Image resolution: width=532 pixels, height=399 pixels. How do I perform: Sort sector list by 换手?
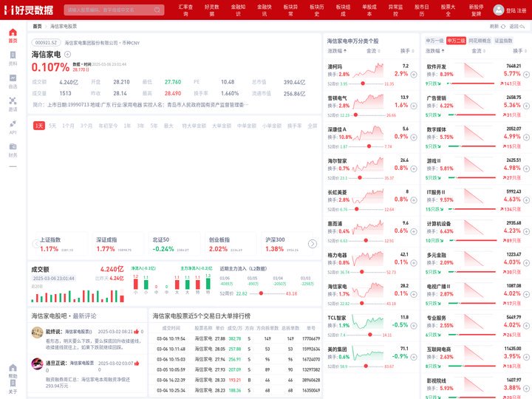click(x=519, y=51)
